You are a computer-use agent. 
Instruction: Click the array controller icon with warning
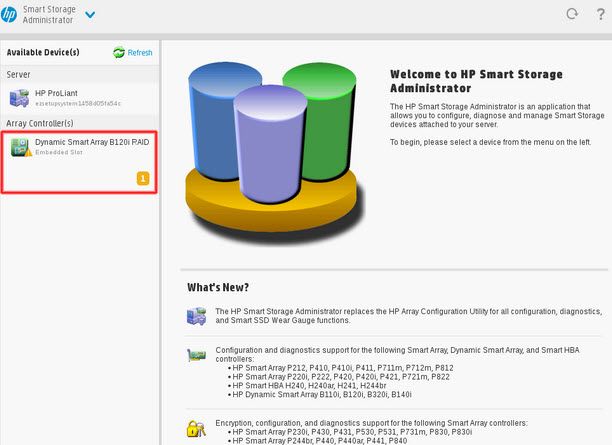coord(19,148)
